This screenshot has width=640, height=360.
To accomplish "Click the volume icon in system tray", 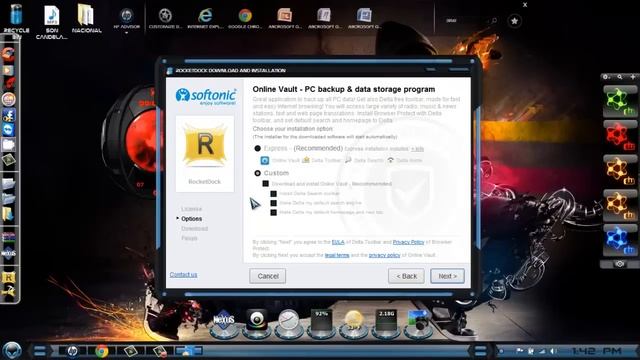I will point(553,351).
